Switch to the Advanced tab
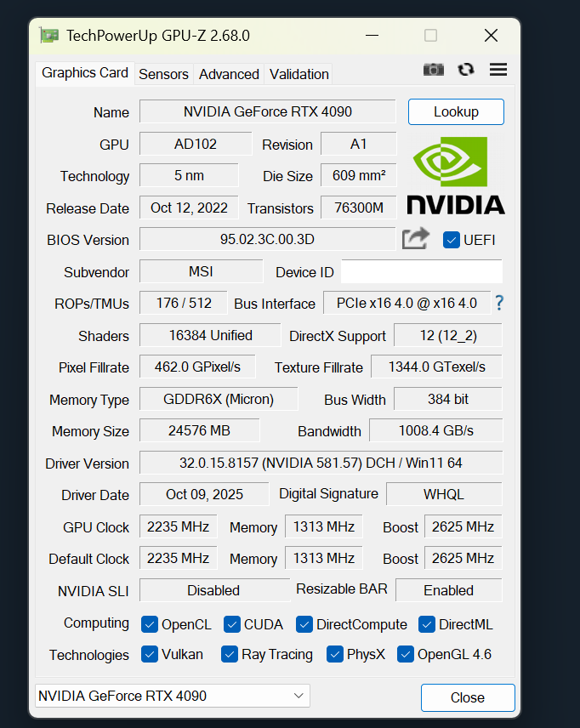 [229, 74]
